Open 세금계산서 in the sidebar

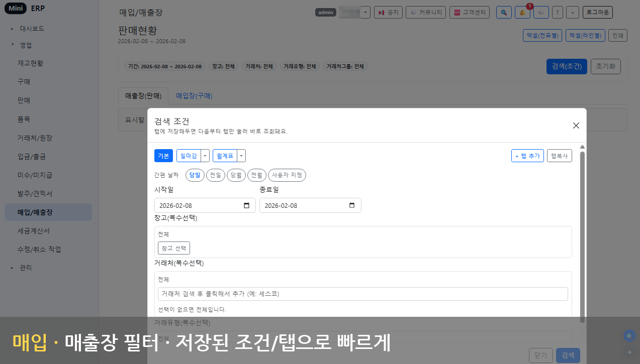click(x=48, y=230)
